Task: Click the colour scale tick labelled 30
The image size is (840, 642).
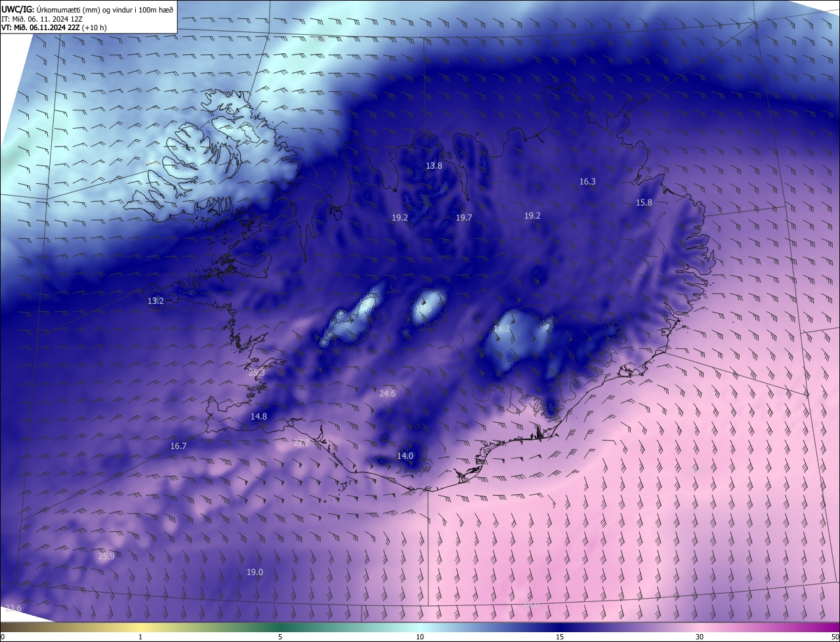Action: click(x=700, y=637)
